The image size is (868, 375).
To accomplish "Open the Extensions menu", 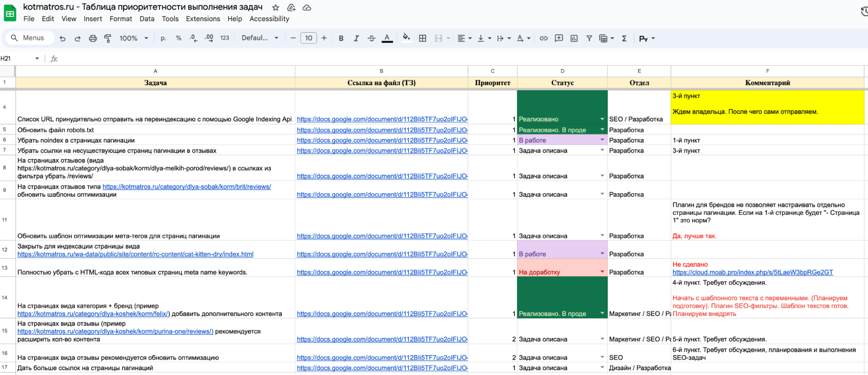I will coord(203,19).
